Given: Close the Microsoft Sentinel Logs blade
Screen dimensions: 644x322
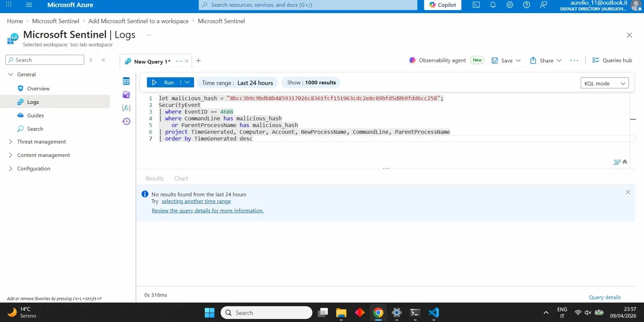Looking at the screenshot, I should [629, 35].
